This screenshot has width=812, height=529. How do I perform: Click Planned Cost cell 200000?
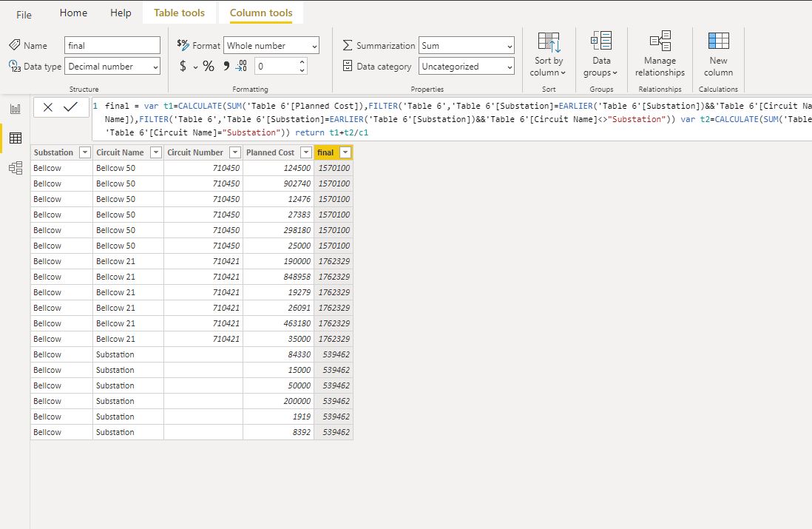279,401
